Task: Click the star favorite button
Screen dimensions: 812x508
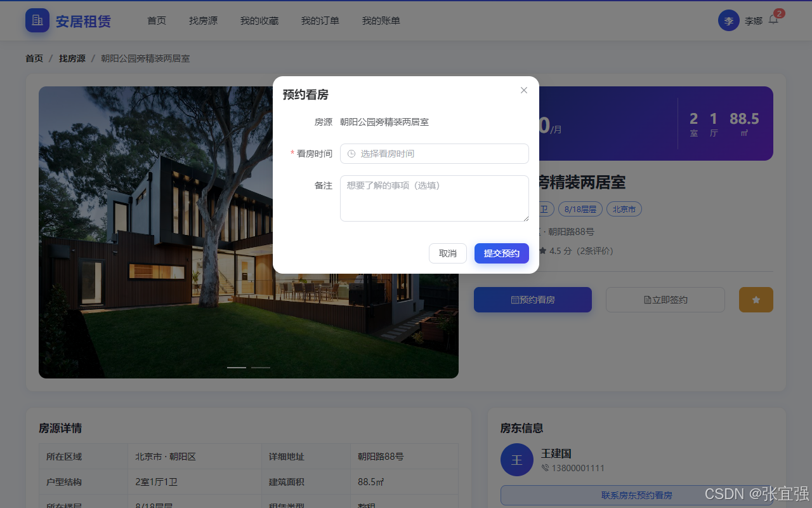Action: click(x=756, y=300)
